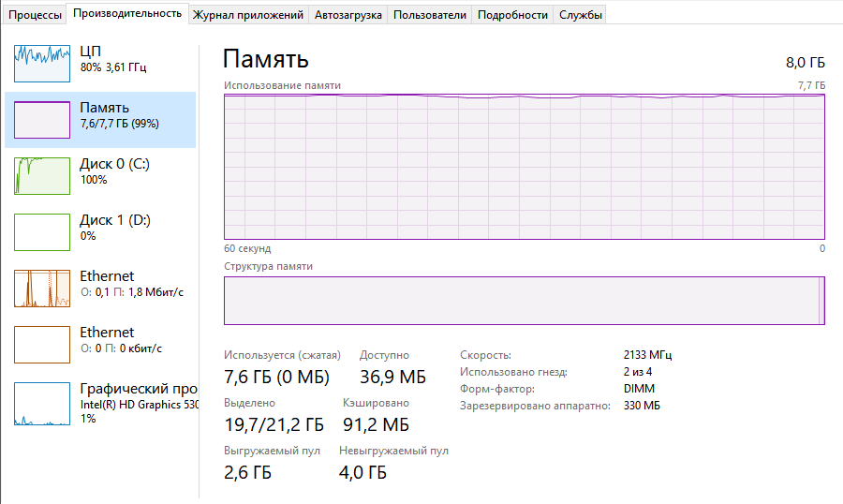Select the active Ethernet graph thumbnail
Image resolution: width=843 pixels, height=504 pixels.
point(42,289)
